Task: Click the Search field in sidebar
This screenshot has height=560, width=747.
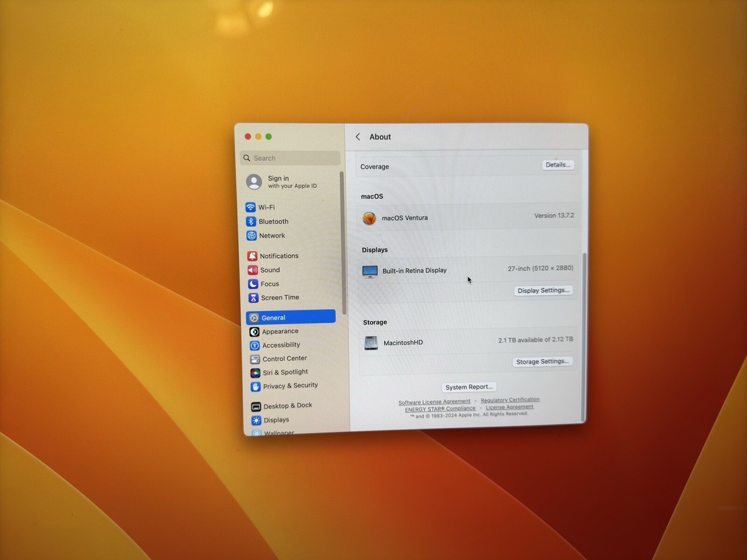Action: [x=290, y=158]
